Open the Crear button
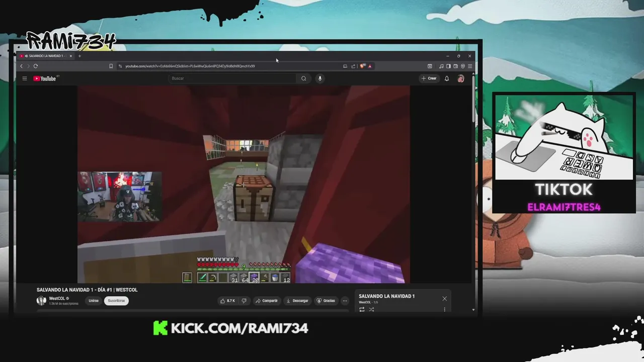 pyautogui.click(x=429, y=78)
